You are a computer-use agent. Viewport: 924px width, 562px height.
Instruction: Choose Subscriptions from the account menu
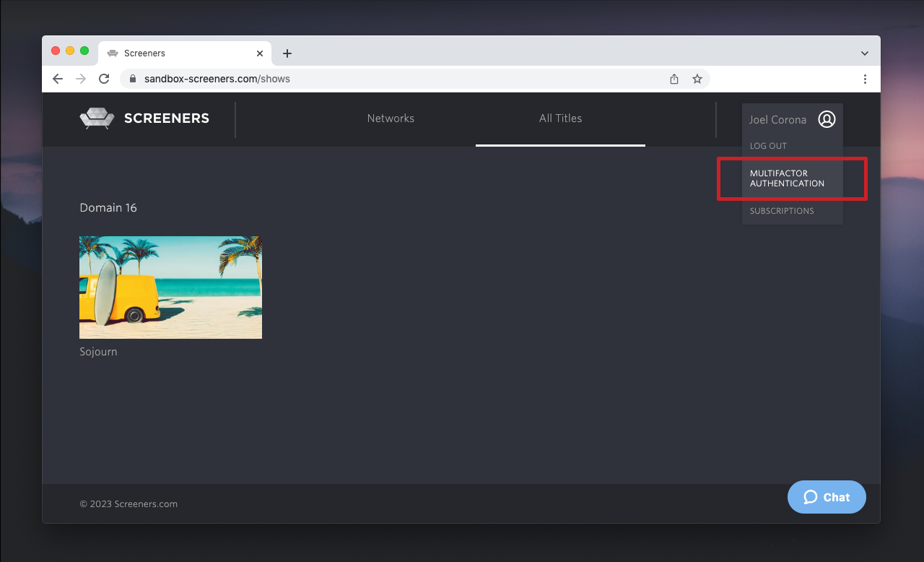coord(782,210)
